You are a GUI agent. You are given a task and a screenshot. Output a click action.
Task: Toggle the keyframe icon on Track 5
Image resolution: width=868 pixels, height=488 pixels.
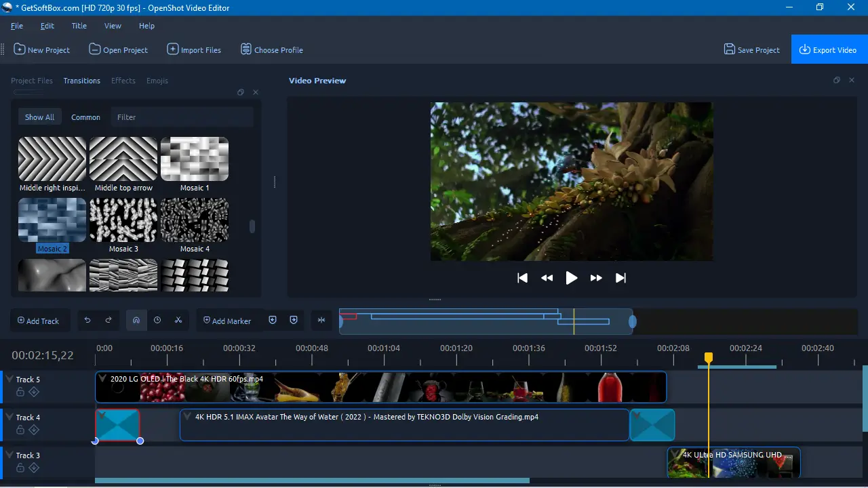click(33, 392)
